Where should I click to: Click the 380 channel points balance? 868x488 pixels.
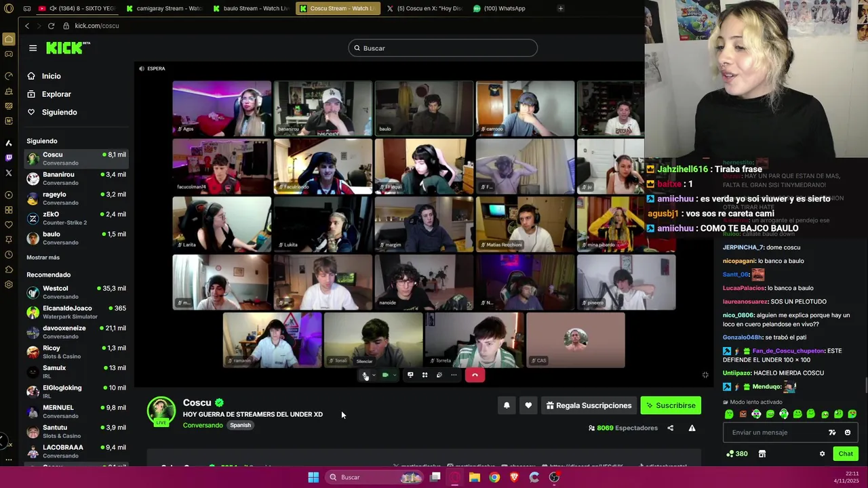click(736, 453)
